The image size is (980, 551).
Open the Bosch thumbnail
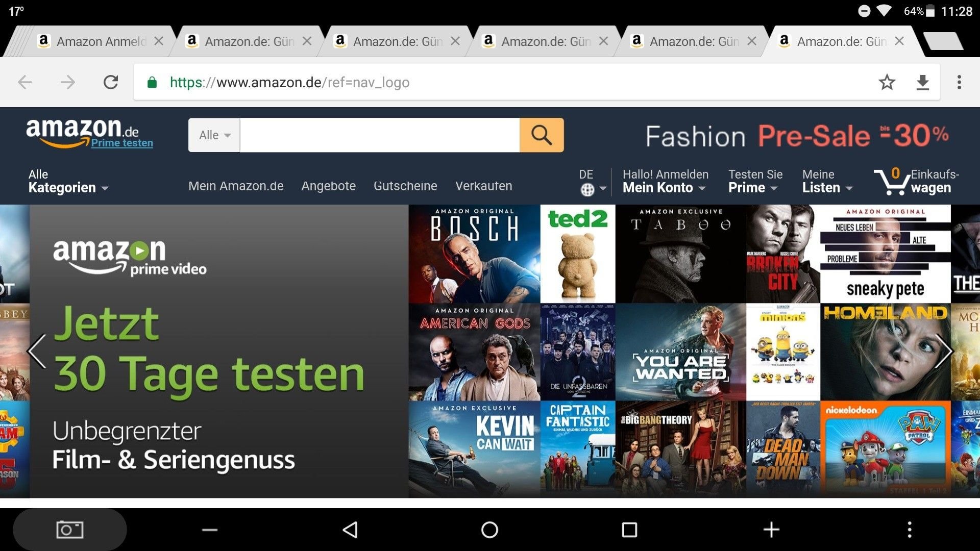point(474,254)
